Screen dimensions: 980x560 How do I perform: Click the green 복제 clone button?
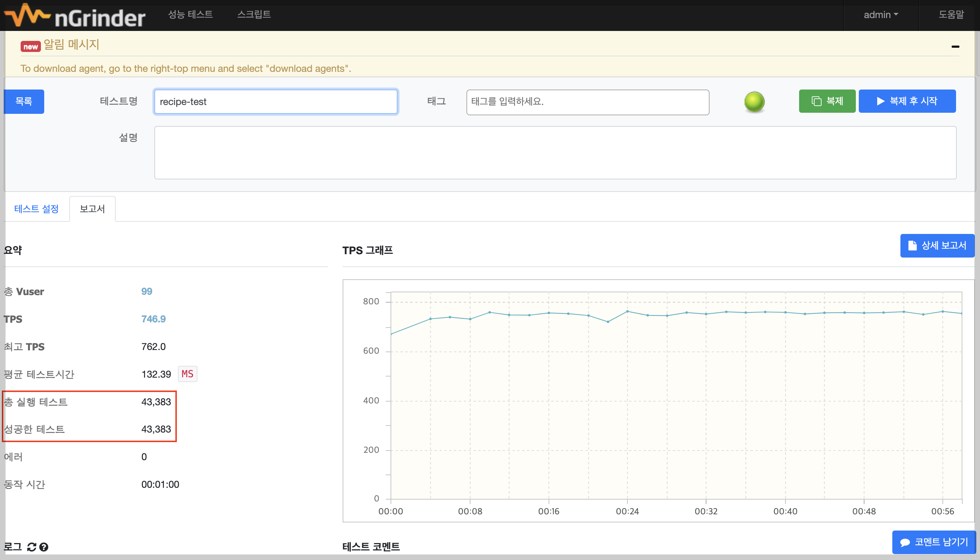pos(827,101)
